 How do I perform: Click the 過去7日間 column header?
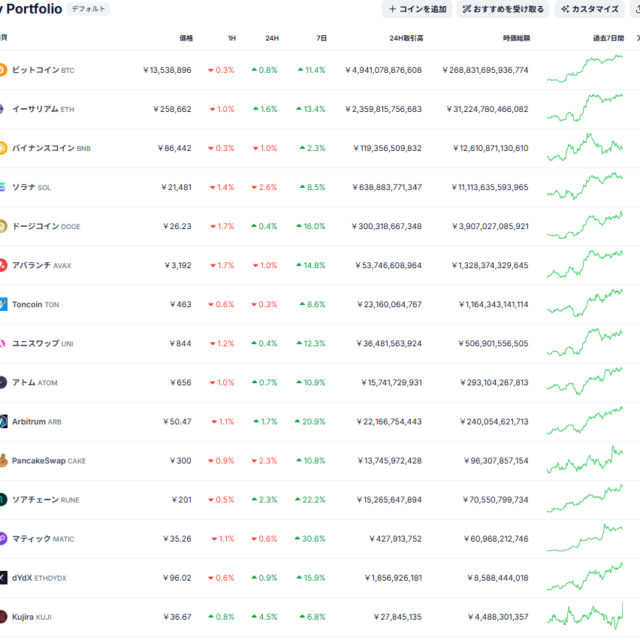coord(608,38)
